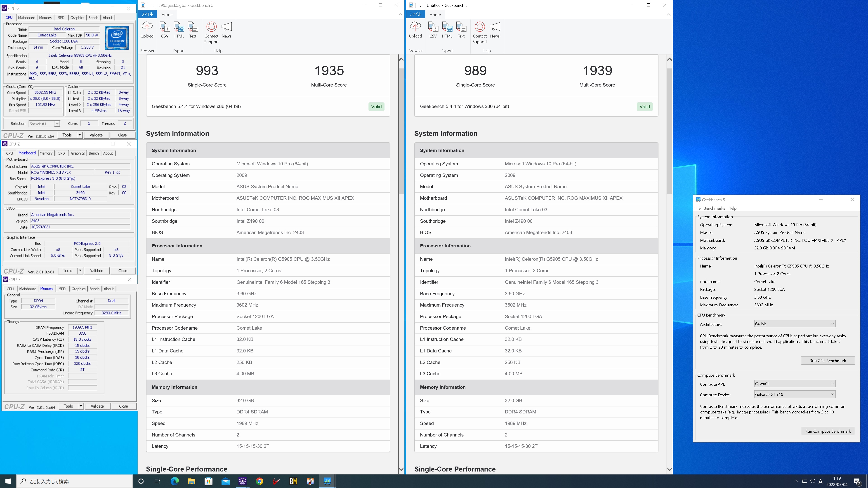Click the taskbar clock showing 1:19
Screen dimensions: 868x488
tap(837, 481)
